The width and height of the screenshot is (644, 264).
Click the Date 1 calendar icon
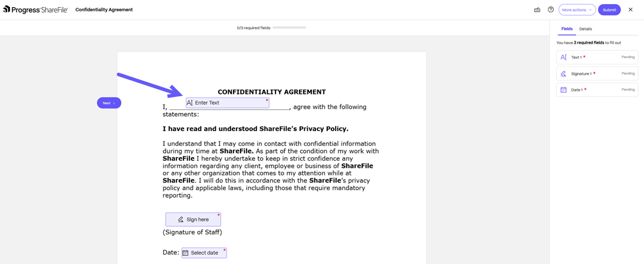coord(564,90)
